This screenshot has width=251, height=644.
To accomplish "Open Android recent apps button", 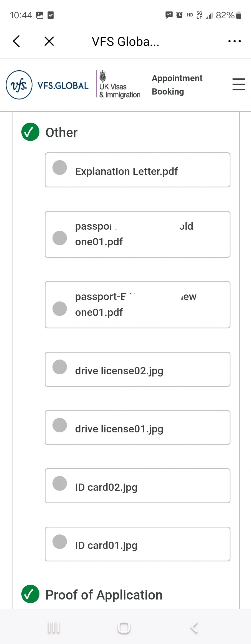I will (x=54, y=628).
